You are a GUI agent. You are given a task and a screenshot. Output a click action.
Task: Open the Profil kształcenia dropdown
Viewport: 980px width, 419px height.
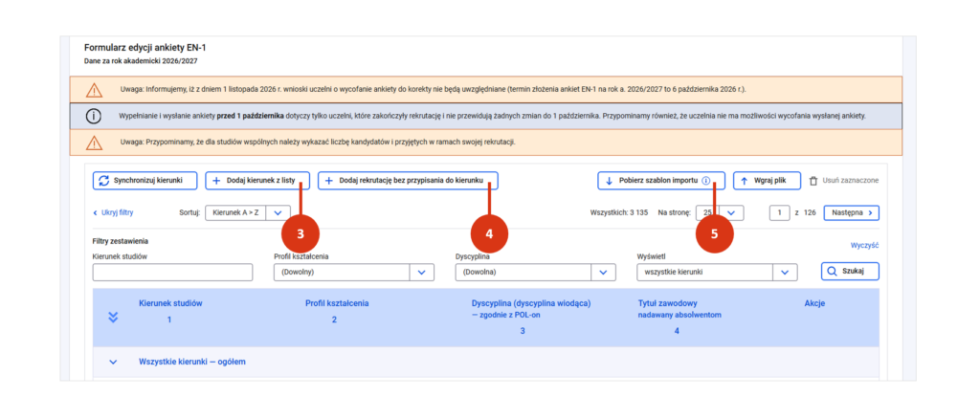pyautogui.click(x=354, y=273)
